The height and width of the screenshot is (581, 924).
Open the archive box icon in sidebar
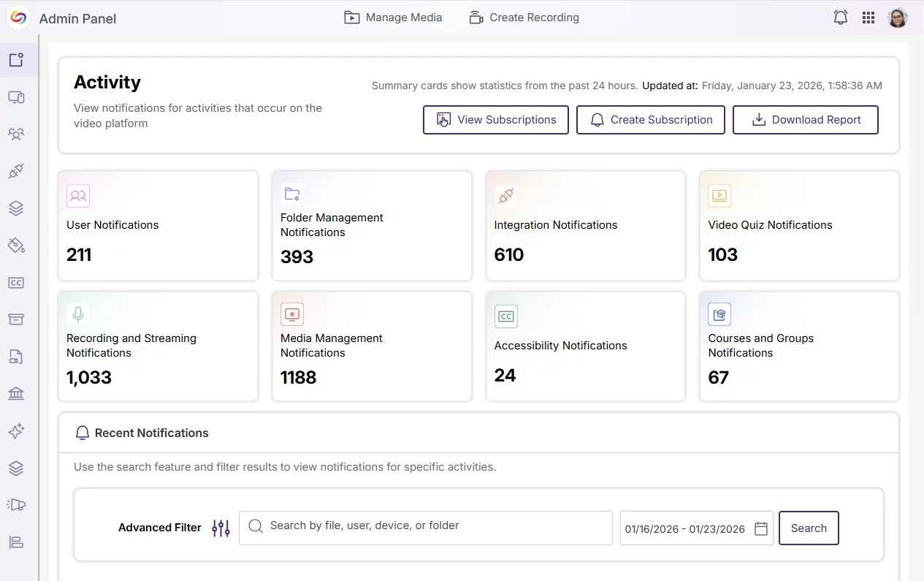tap(16, 319)
